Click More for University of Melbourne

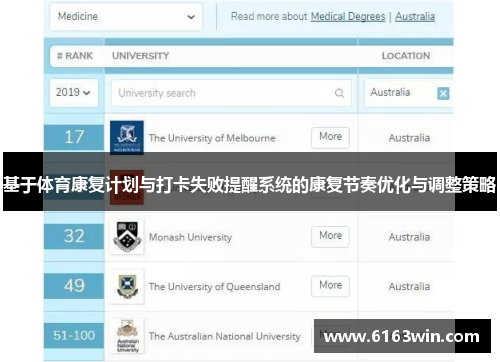(x=330, y=137)
